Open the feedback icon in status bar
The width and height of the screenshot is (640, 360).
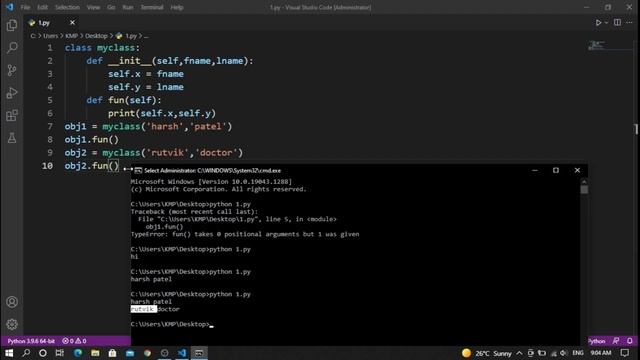pyautogui.click(x=616, y=341)
